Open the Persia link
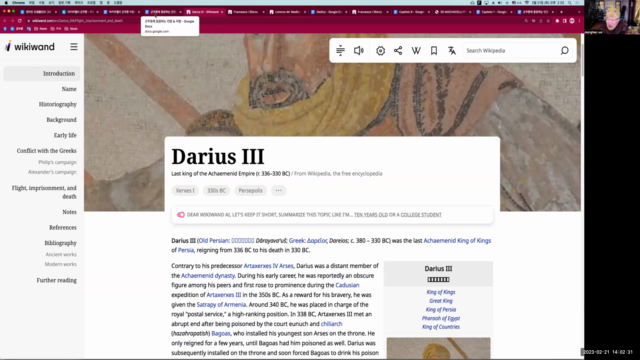The image size is (640, 360). pyautogui.click(x=186, y=250)
